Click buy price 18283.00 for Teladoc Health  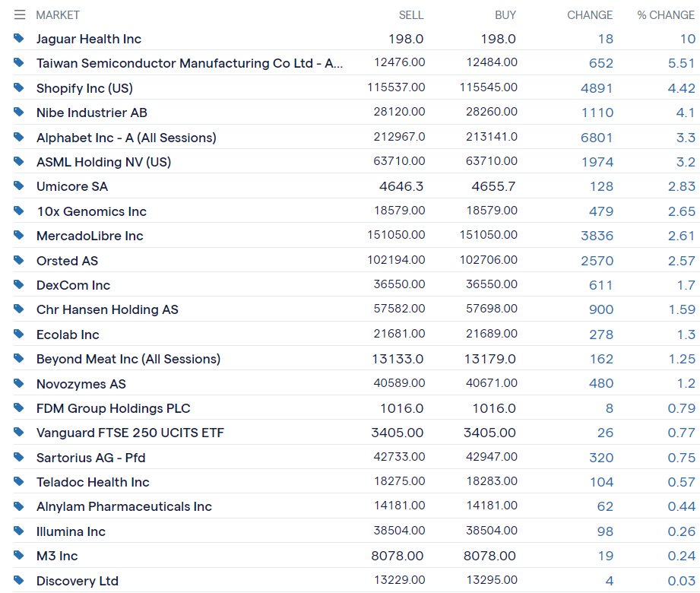pyautogui.click(x=492, y=481)
